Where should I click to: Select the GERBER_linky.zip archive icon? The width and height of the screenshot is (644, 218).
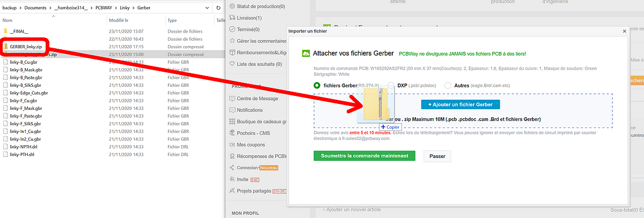pos(5,47)
